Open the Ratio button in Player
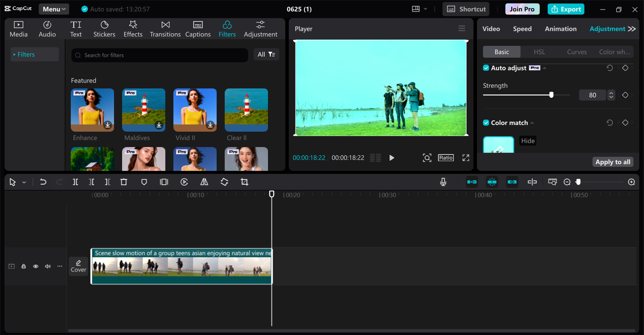The image size is (644, 335). click(446, 158)
